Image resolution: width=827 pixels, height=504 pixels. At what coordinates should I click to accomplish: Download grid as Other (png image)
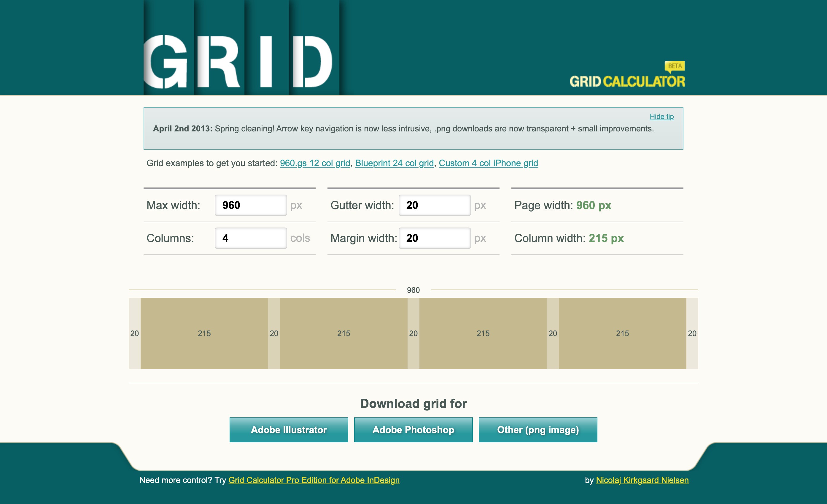538,430
